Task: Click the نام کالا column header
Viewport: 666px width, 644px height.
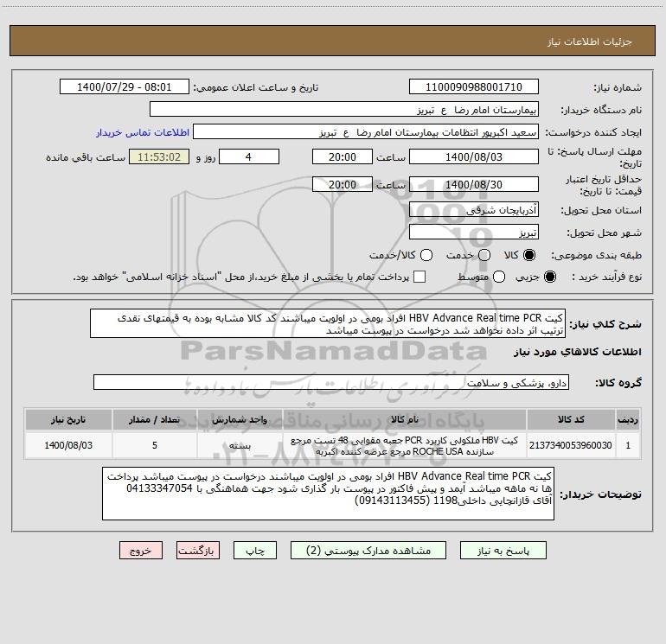Action: 405,419
